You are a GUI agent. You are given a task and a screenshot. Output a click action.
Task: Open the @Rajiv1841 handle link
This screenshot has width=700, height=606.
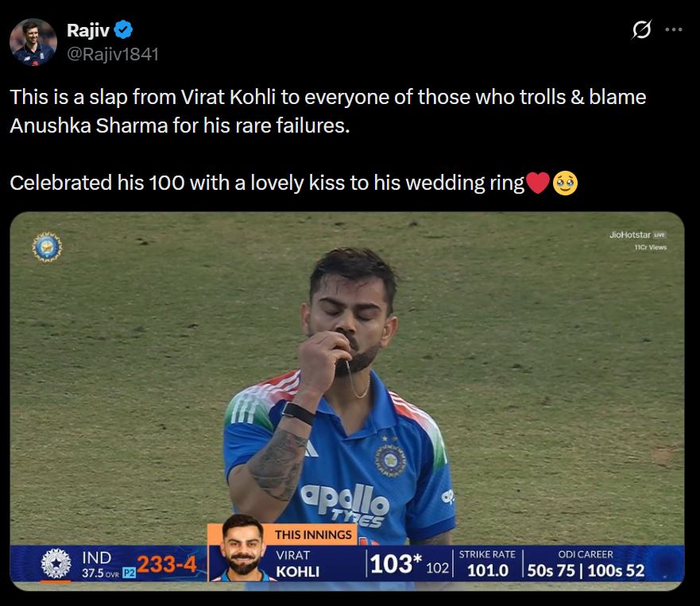[x=113, y=54]
